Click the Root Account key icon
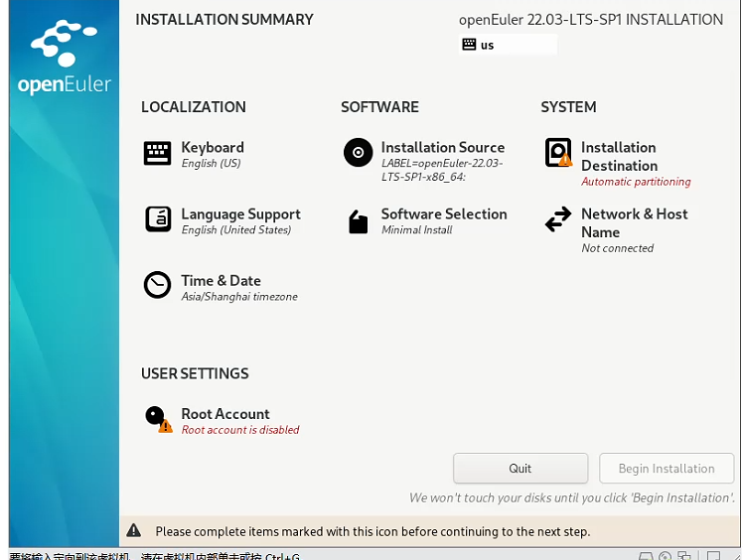The width and height of the screenshot is (743, 560). click(159, 419)
